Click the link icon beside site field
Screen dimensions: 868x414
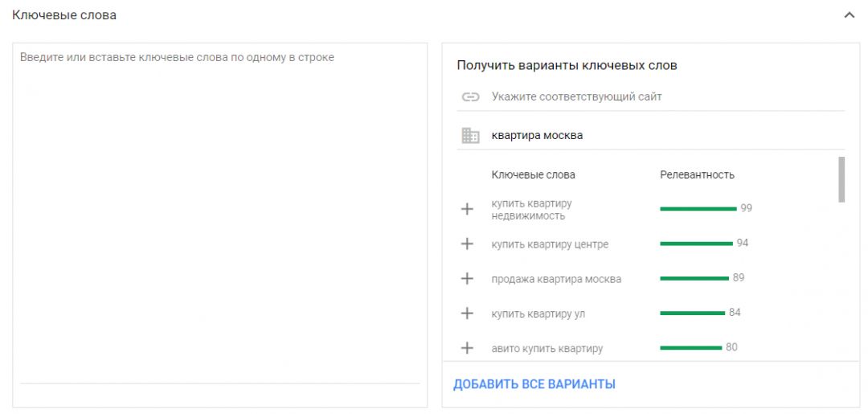click(x=470, y=97)
